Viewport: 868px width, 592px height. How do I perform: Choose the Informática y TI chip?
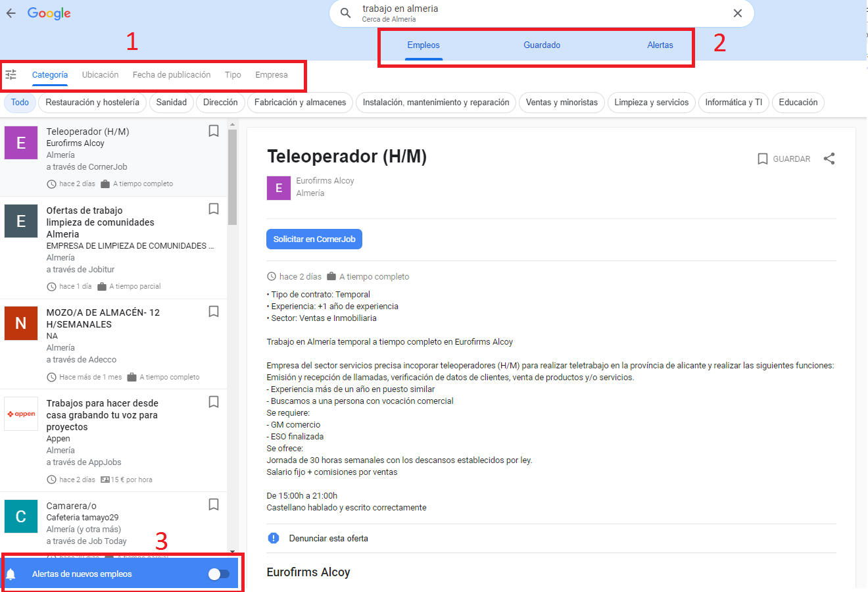click(x=734, y=103)
